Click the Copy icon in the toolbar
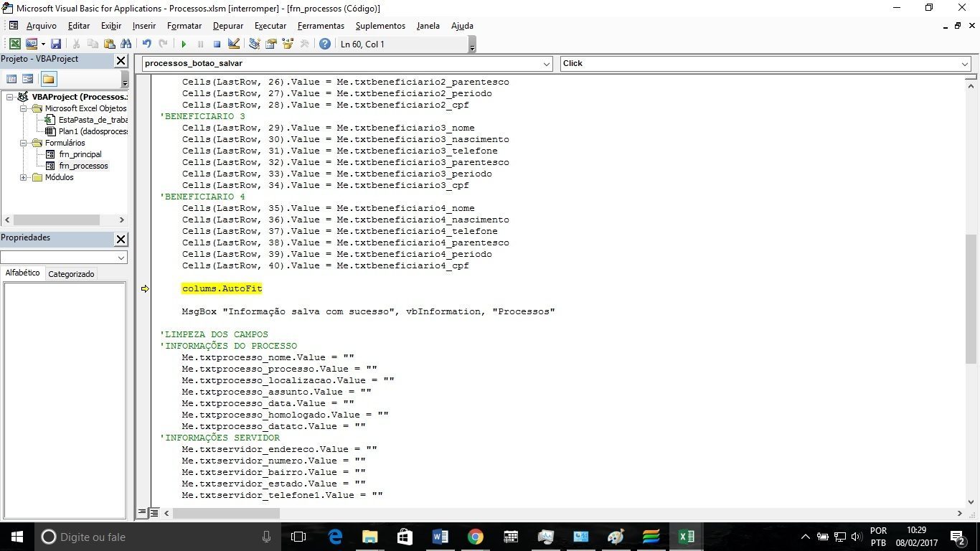Viewport: 980px width, 551px height. 93,44
